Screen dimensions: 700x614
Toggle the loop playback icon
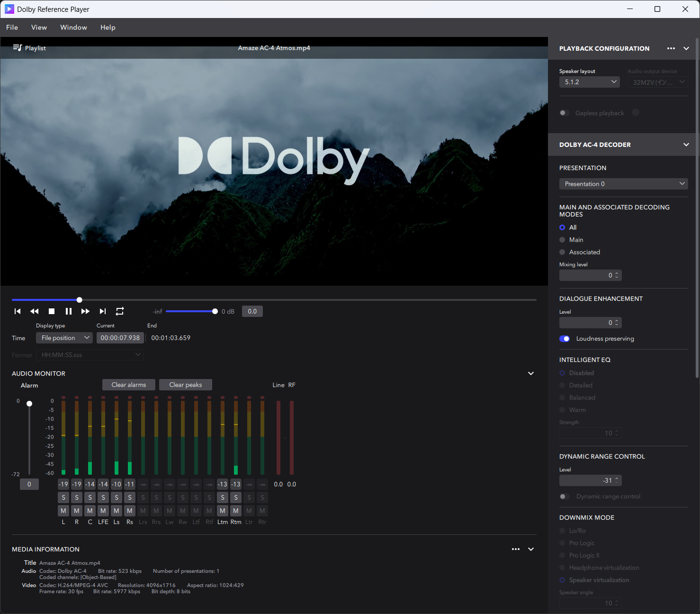click(x=120, y=311)
